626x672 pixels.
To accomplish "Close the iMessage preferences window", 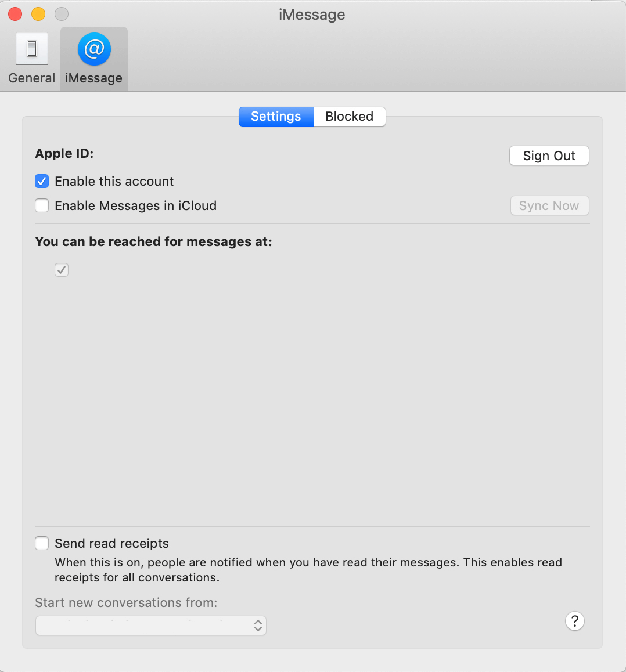I will coord(16,14).
